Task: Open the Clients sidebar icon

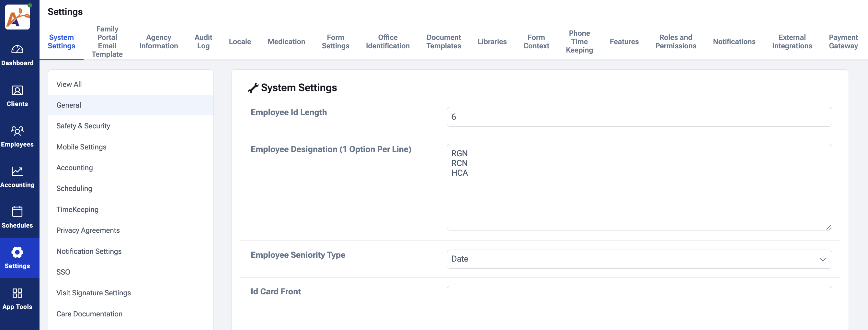Action: coord(17,90)
